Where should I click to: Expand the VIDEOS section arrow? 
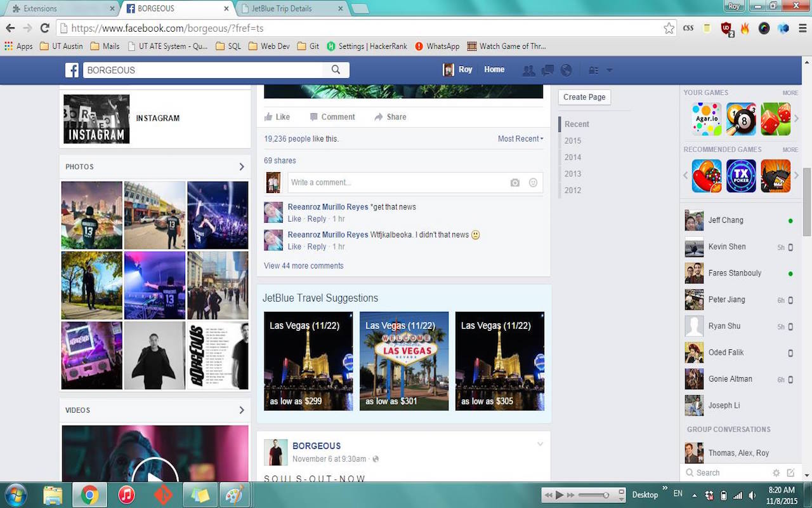tap(241, 410)
